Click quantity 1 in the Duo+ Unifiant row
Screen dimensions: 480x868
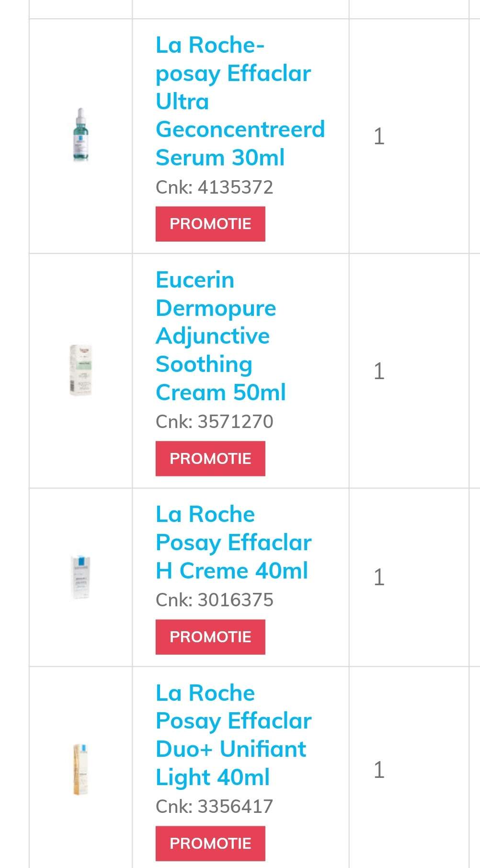pyautogui.click(x=379, y=770)
